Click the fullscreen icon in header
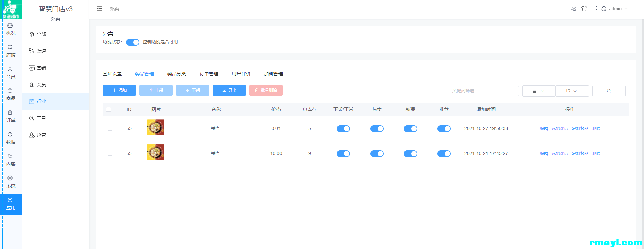Viewport: 644px width, 249px height. point(594,8)
